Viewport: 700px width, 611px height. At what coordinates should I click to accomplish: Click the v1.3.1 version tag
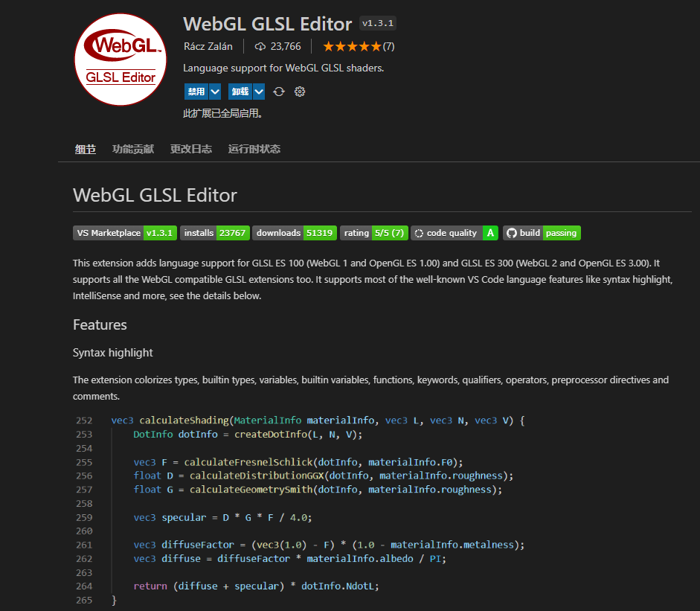tap(378, 23)
